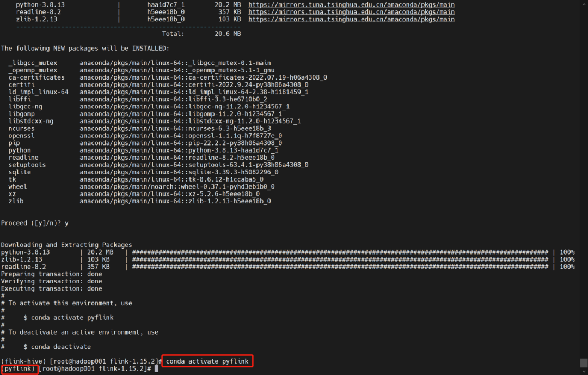The height and width of the screenshot is (375, 588).
Task: Click the terminal scrollbar thumb
Action: coord(584,363)
